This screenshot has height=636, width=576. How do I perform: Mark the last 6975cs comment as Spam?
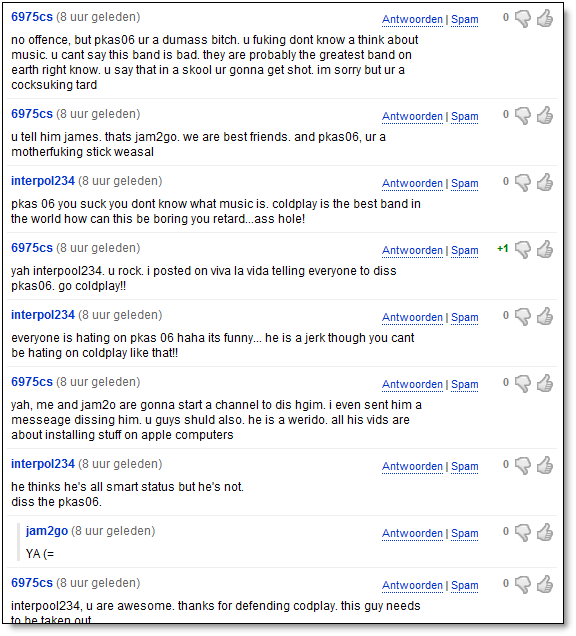(x=465, y=586)
